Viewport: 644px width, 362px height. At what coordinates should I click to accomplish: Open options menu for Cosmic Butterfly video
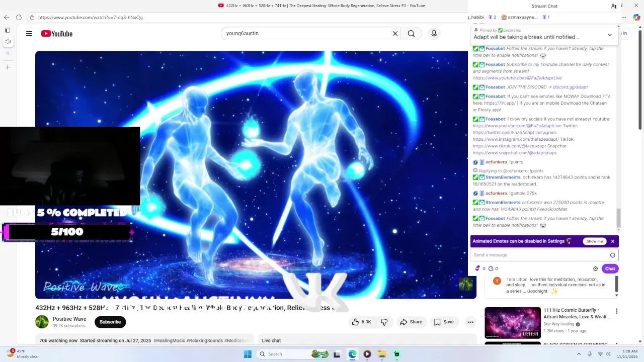616,311
